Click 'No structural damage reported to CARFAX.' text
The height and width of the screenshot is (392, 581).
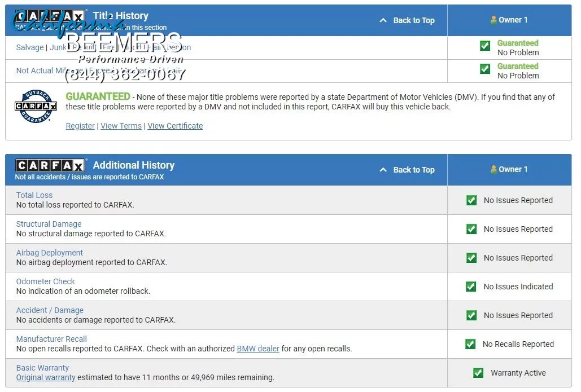point(91,234)
